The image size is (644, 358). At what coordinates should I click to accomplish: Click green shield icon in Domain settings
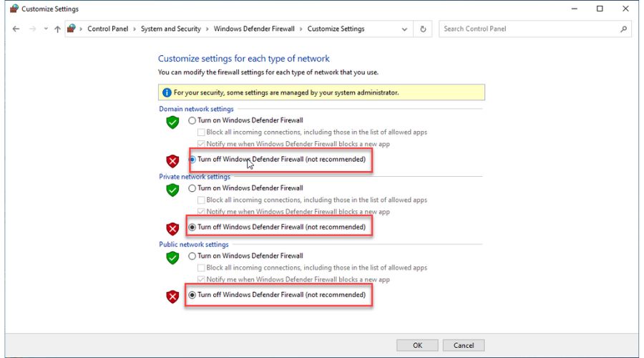coord(172,122)
